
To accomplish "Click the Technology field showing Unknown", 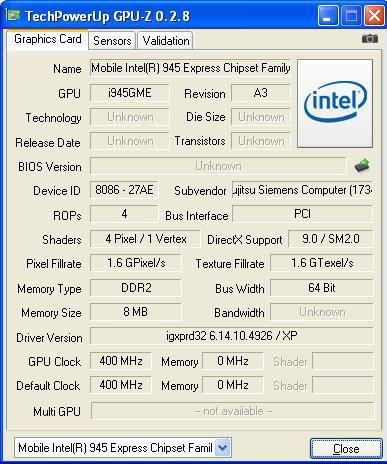I will (x=130, y=117).
